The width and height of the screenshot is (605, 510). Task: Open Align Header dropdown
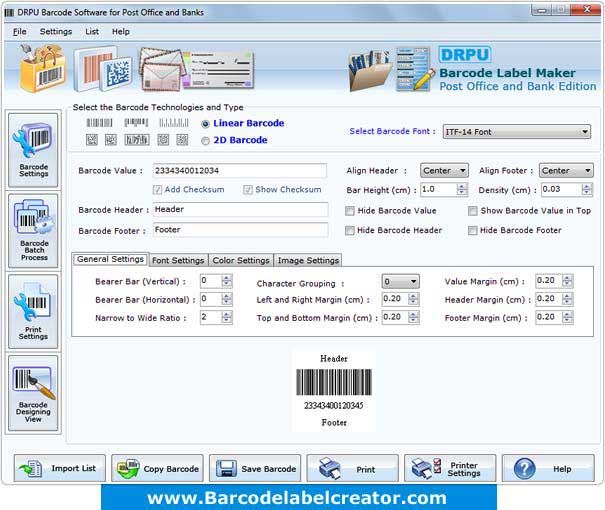click(x=444, y=171)
